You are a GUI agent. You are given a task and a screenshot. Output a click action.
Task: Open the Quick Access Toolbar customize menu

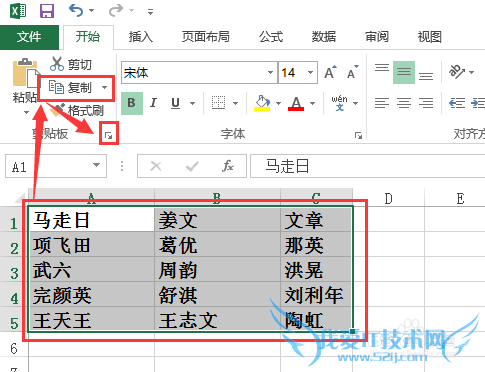(150, 12)
